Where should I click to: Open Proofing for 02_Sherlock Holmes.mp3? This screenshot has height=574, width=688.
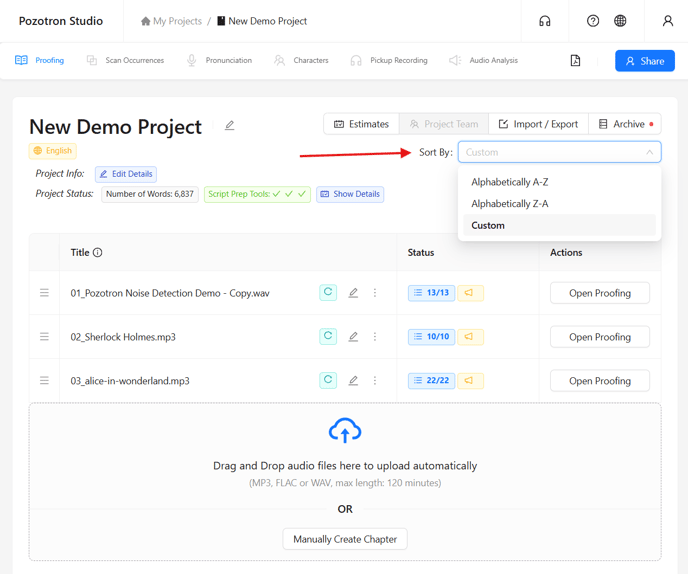[600, 337]
